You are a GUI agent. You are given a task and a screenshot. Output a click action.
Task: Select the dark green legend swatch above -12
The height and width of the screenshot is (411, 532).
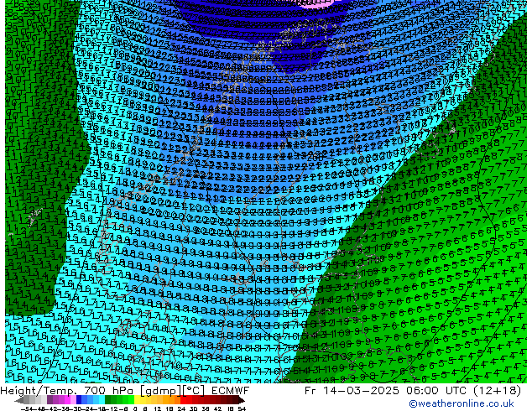[108, 400]
